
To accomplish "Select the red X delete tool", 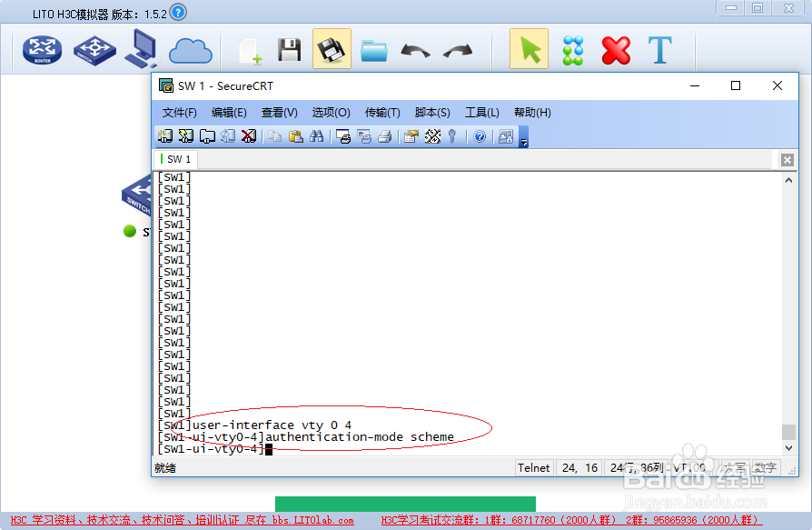I will click(x=616, y=50).
